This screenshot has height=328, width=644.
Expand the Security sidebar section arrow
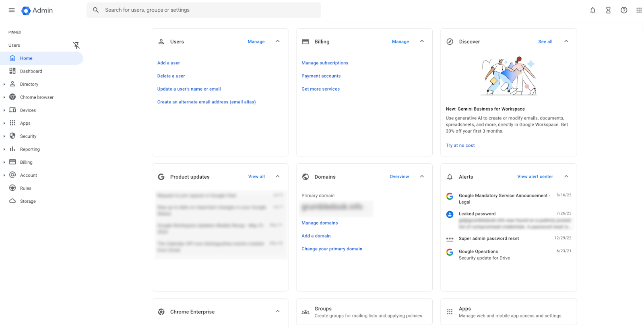click(x=4, y=136)
